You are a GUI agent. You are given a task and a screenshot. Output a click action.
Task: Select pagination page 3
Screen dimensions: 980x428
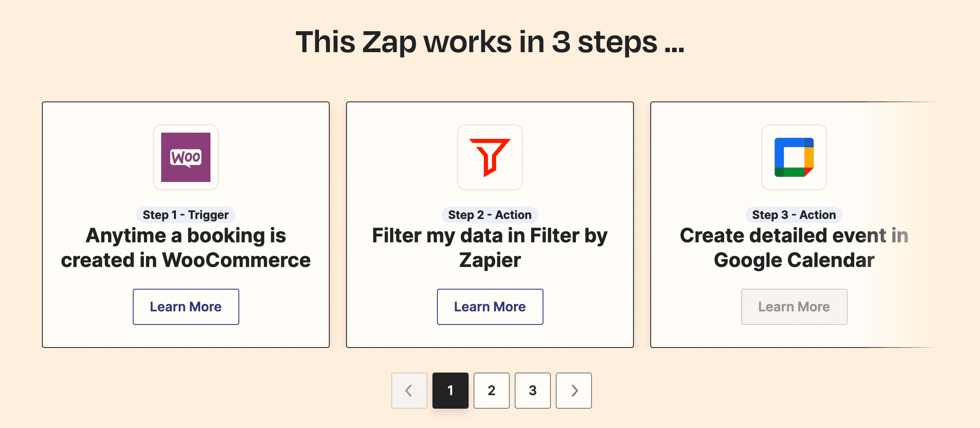tap(533, 391)
